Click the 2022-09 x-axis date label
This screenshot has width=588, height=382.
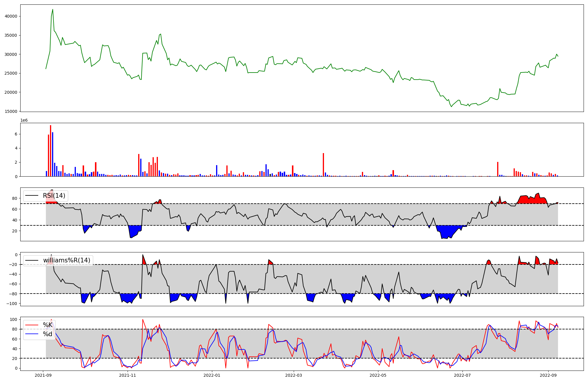[548, 375]
